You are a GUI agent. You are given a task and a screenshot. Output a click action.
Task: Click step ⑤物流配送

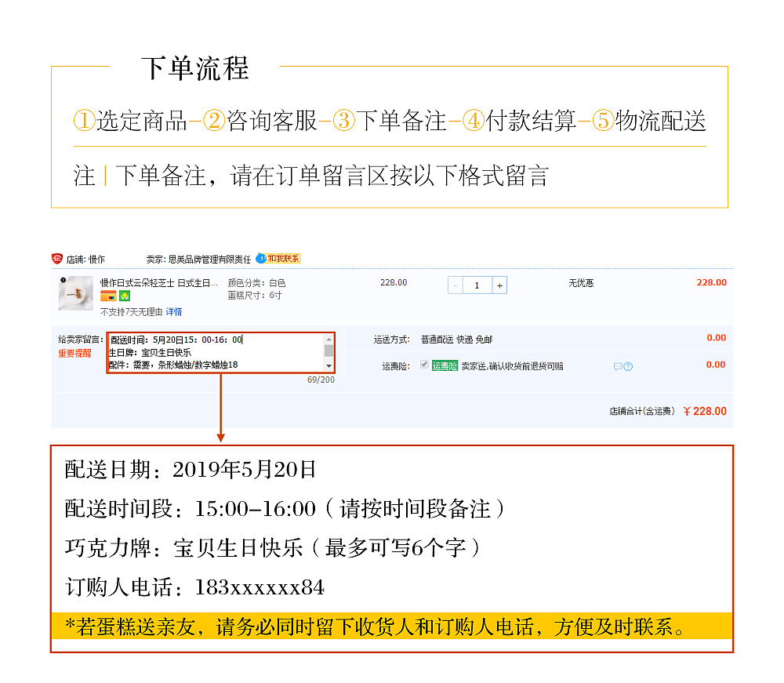tap(649, 121)
